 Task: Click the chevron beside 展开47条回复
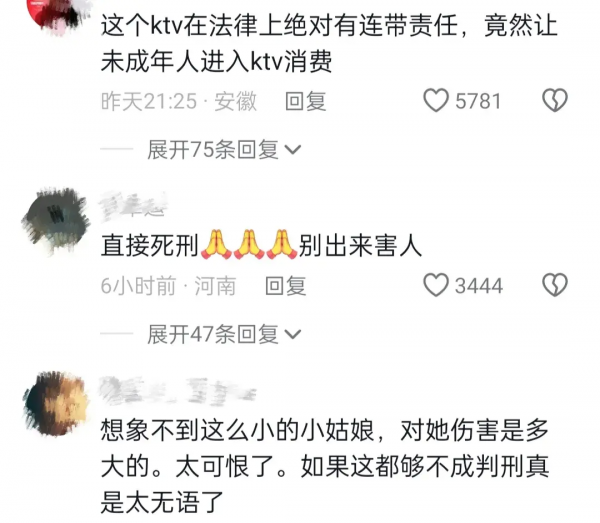point(293,335)
